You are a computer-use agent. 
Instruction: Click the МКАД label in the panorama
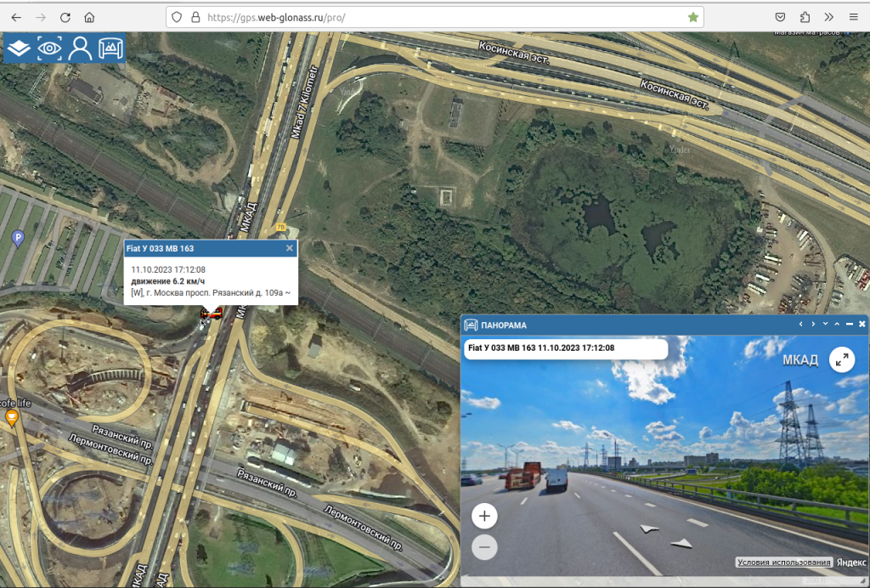(x=800, y=360)
